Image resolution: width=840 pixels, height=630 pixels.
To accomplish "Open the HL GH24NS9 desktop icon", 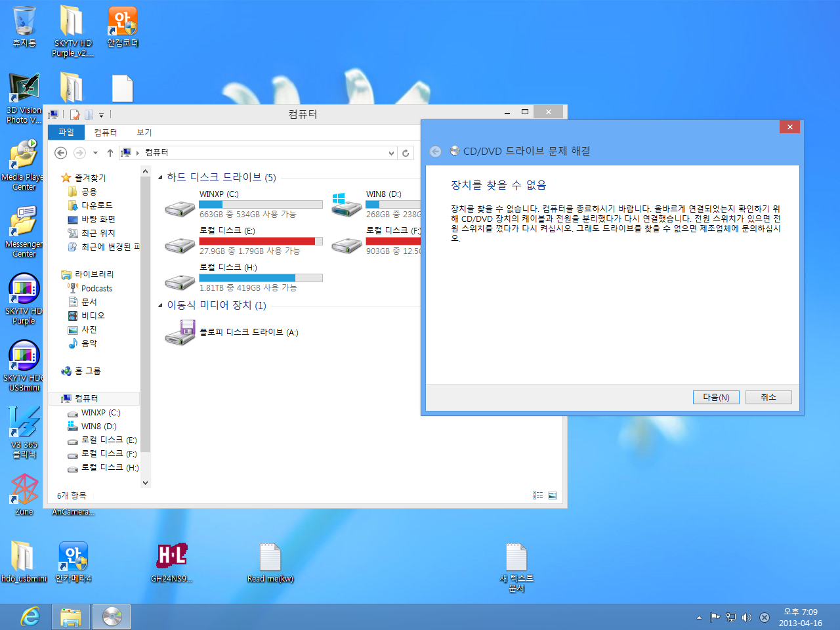I will tap(172, 556).
